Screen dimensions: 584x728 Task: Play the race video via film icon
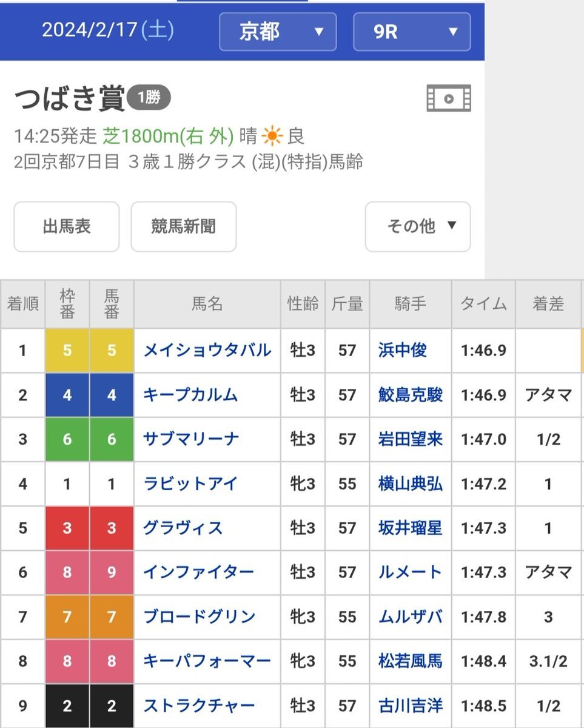pos(449,99)
